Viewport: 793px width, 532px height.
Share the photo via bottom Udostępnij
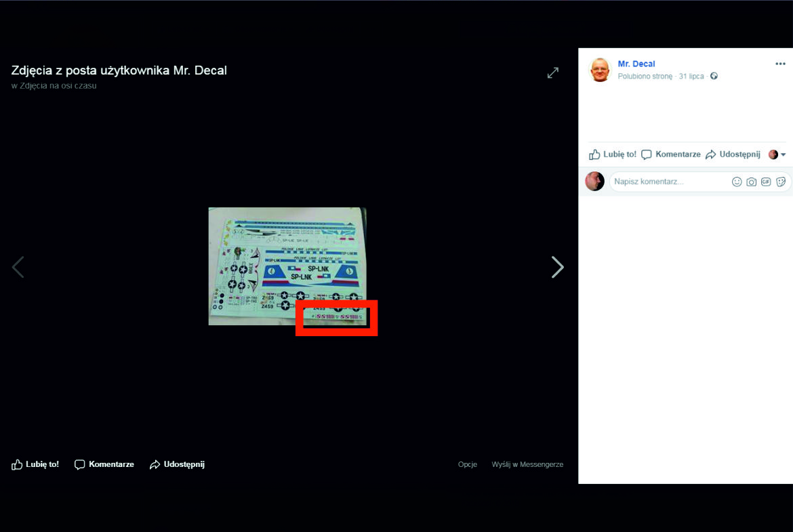pos(177,464)
